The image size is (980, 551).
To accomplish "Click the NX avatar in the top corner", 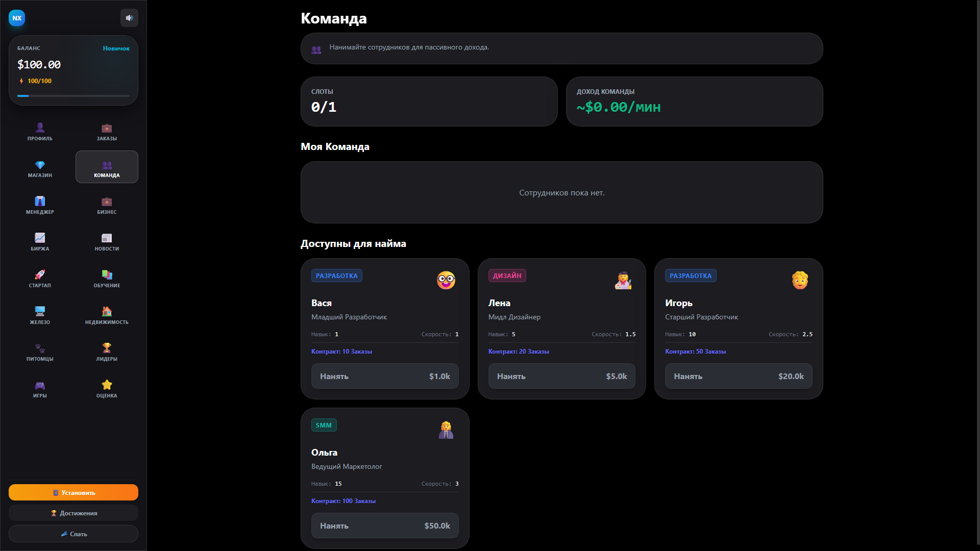I will (x=16, y=18).
